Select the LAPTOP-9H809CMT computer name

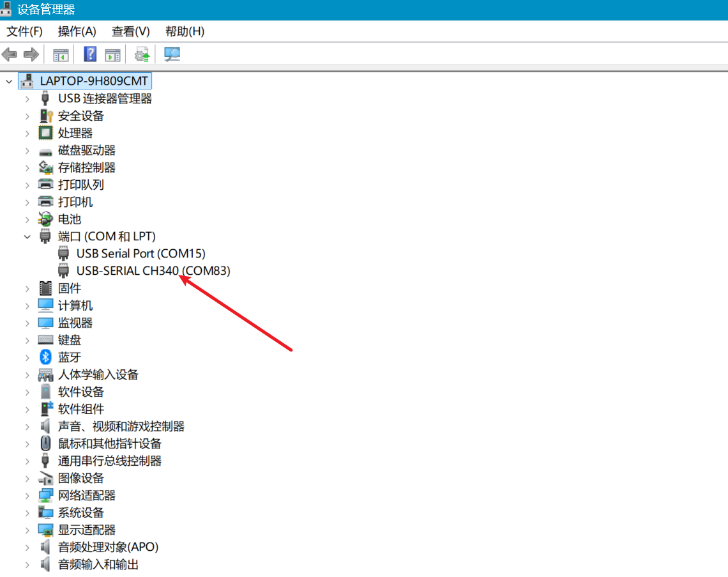tap(94, 81)
